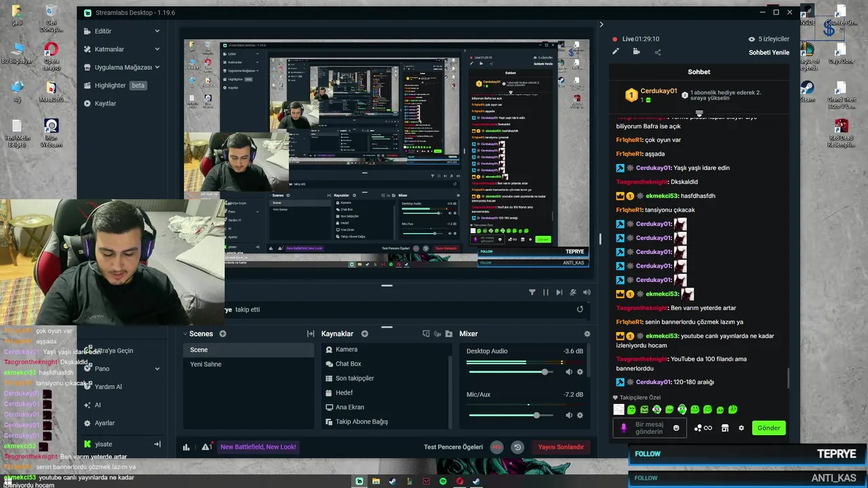The width and height of the screenshot is (868, 488).
Task: Open Spotify from the Windows taskbar
Action: [443, 481]
